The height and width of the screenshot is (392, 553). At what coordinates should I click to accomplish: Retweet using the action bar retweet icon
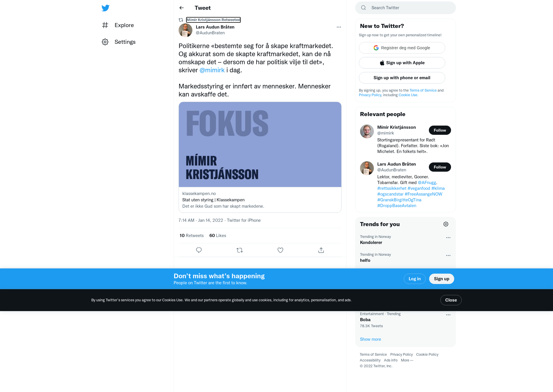click(x=240, y=250)
